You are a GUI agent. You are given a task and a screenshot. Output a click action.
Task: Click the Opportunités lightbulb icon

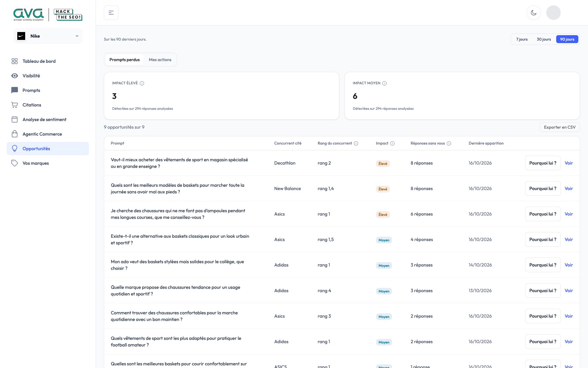coord(15,149)
